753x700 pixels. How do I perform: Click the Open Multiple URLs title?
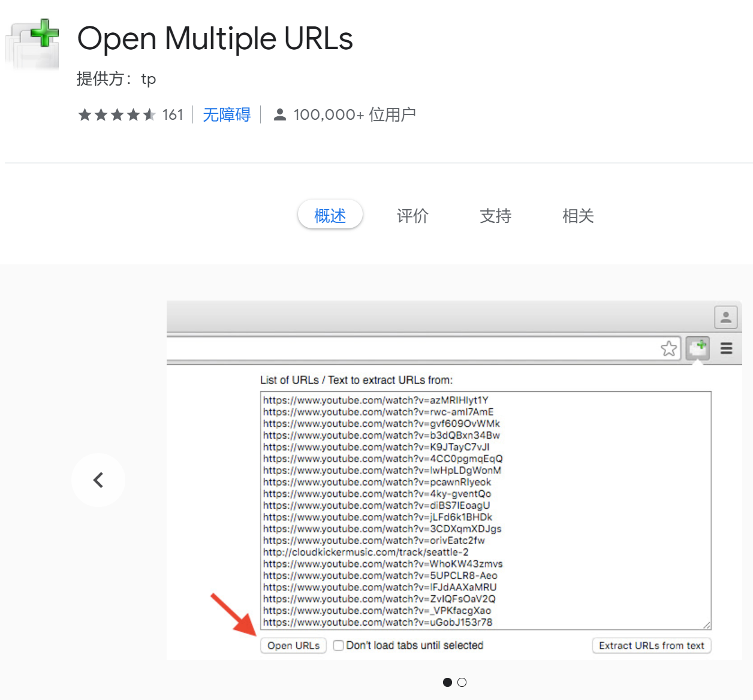pos(215,39)
